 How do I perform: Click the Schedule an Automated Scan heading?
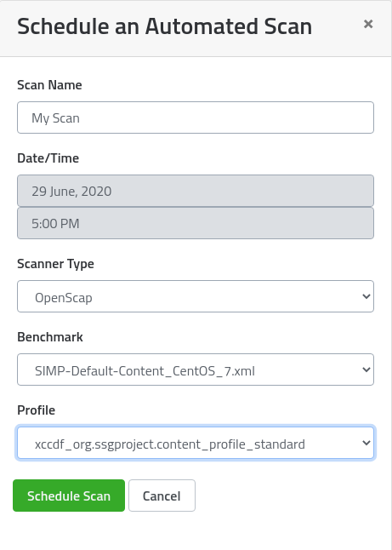[165, 26]
